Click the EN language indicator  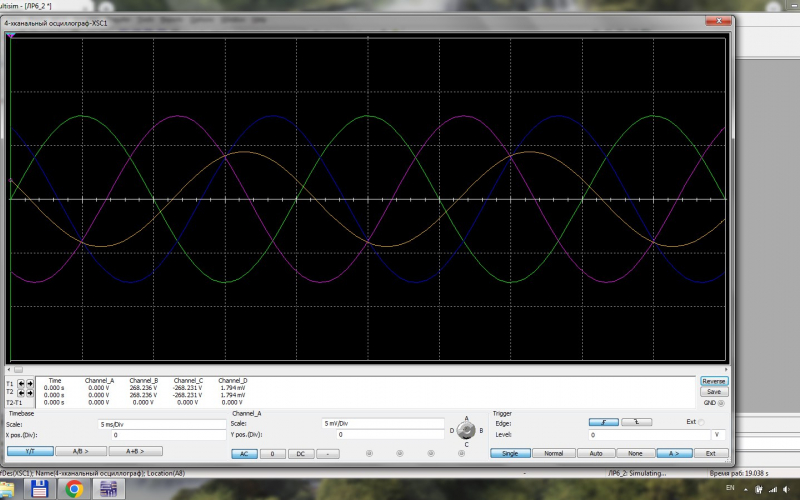(x=730, y=488)
